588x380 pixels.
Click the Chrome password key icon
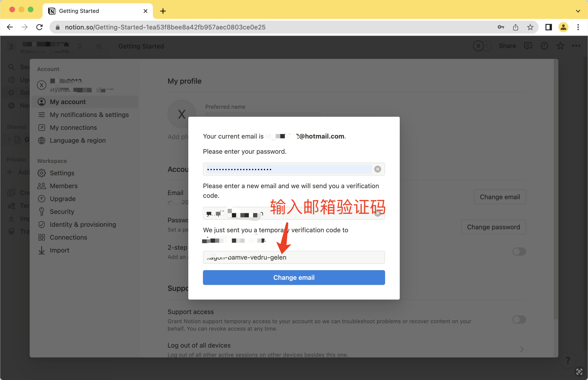click(x=501, y=27)
